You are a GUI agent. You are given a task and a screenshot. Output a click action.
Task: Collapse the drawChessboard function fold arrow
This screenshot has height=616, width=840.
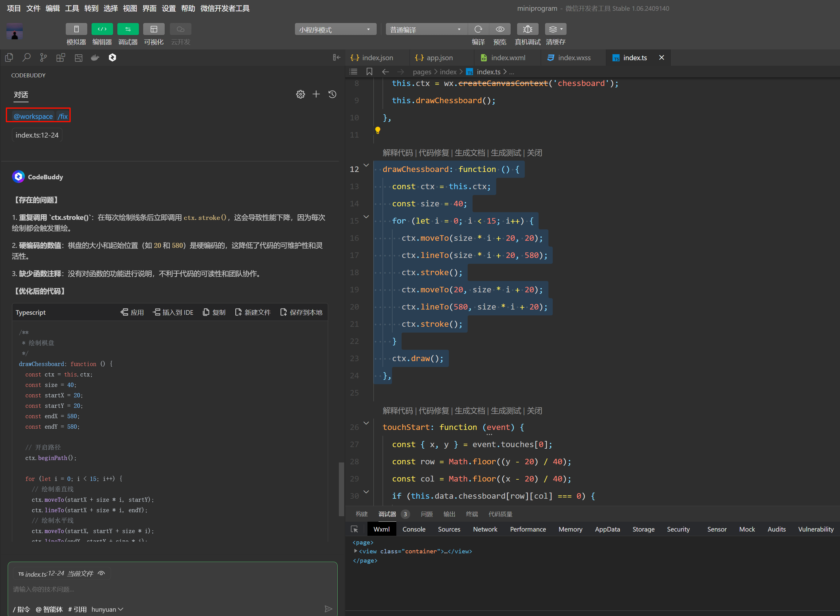pos(366,165)
